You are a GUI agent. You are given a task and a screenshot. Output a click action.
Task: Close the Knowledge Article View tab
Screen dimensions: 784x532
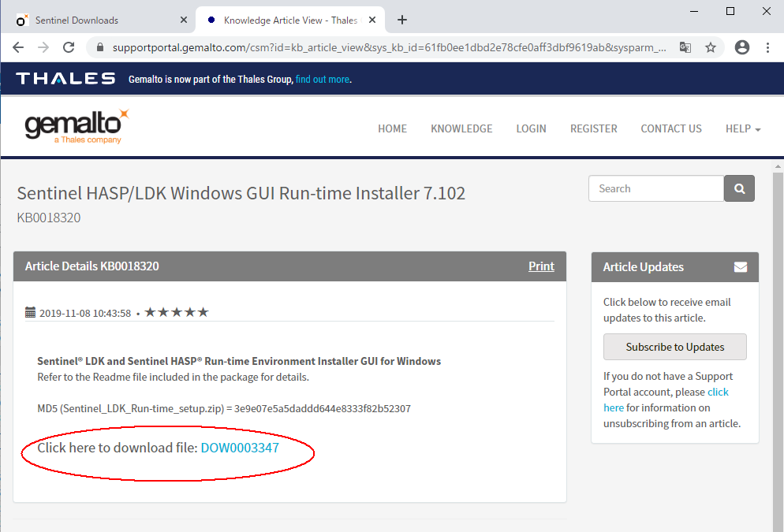(372, 20)
